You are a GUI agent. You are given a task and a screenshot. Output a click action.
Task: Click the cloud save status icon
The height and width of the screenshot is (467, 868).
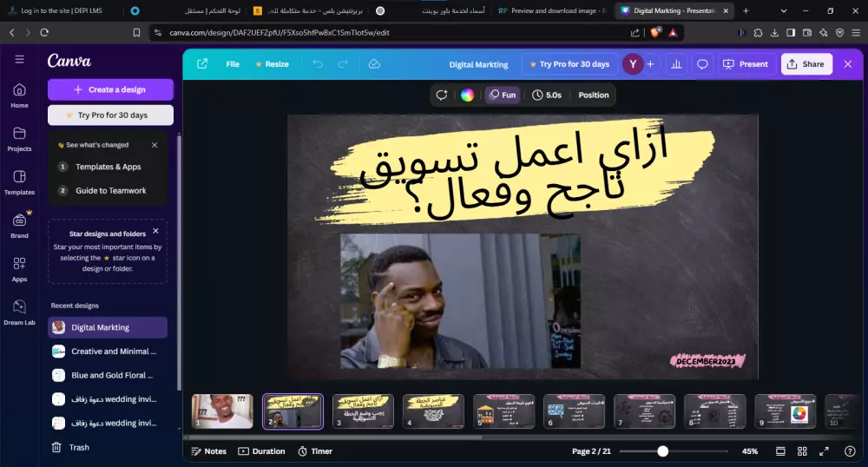(374, 64)
